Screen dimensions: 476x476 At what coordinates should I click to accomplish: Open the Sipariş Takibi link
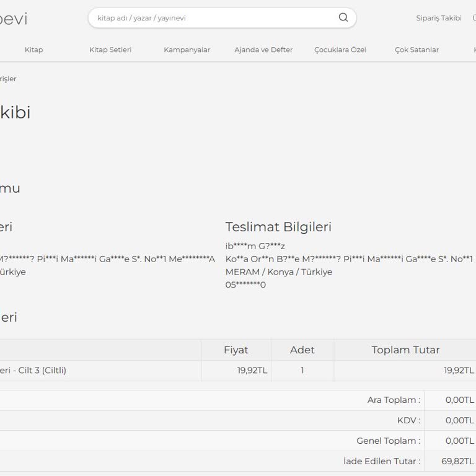click(x=438, y=18)
